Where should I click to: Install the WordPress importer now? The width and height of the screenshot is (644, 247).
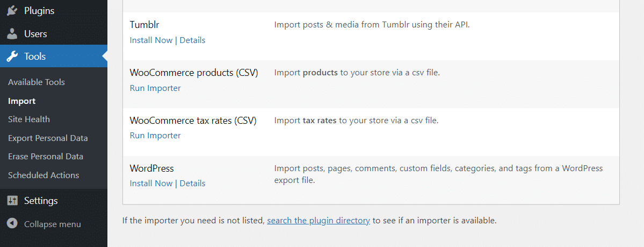(151, 184)
